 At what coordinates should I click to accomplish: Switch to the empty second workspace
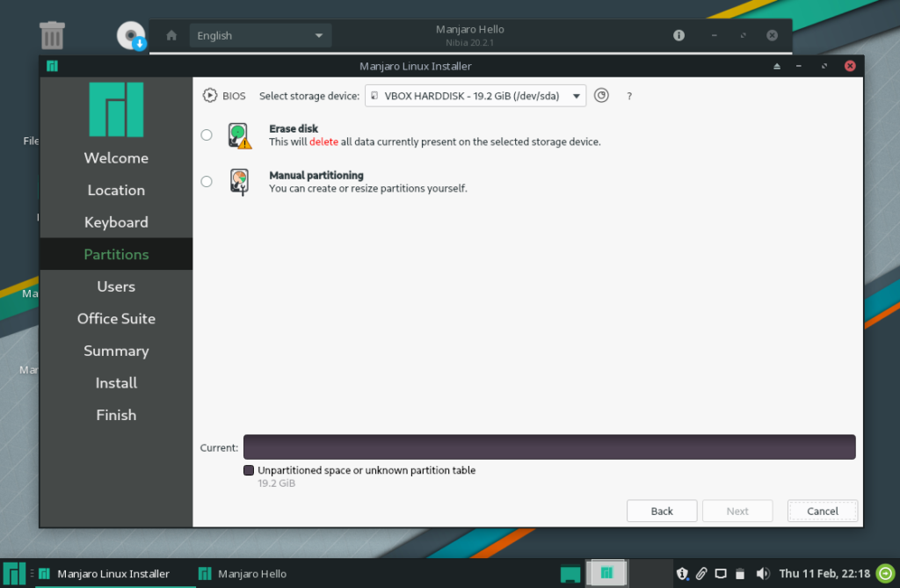[651, 573]
